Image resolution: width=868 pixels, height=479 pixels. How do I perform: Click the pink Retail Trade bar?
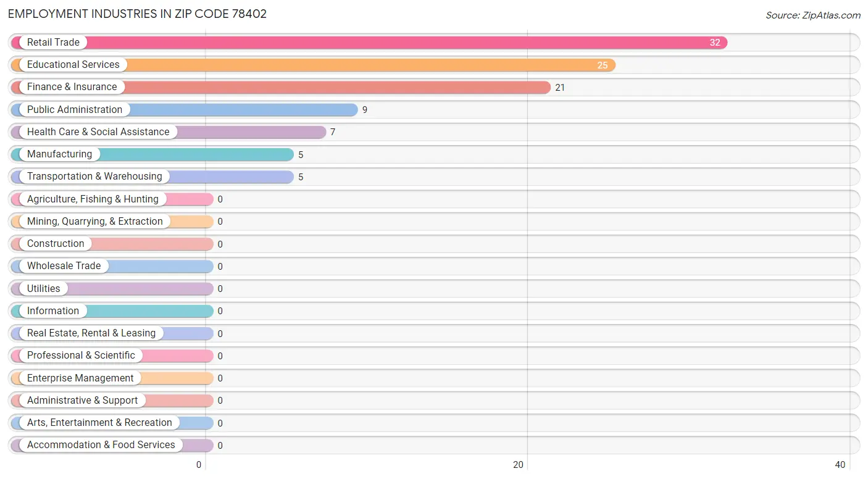click(x=369, y=43)
